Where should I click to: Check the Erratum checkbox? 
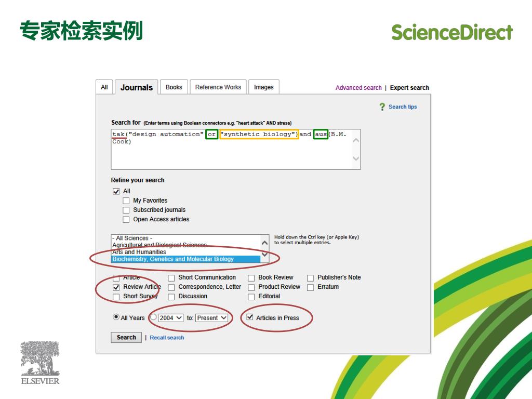tap(310, 287)
